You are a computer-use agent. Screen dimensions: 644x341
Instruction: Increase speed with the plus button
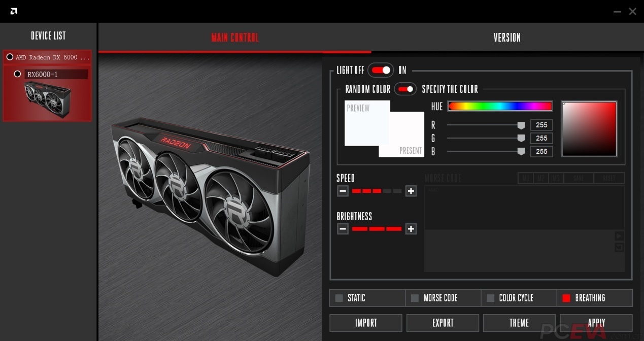[x=411, y=191]
